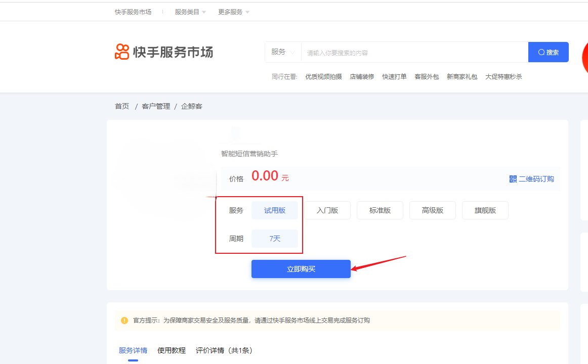Click the Kuaishou logo icon
Viewport: 588px width, 364px height.
[x=122, y=52]
